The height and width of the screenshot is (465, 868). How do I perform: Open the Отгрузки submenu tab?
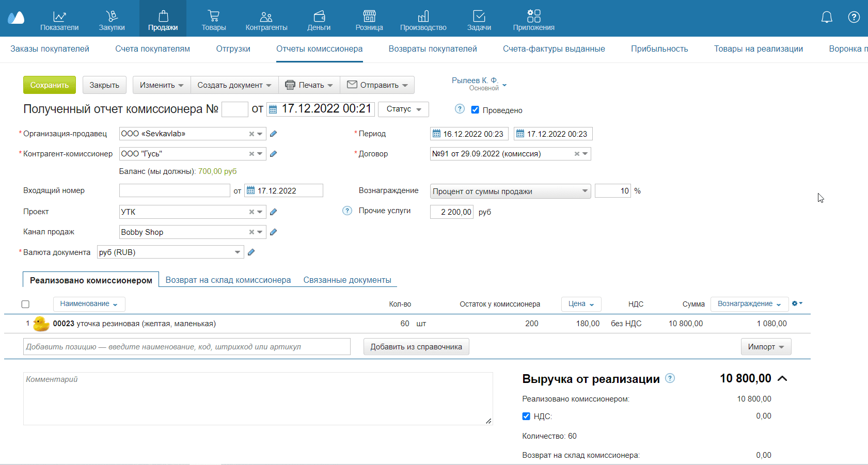[x=233, y=49]
